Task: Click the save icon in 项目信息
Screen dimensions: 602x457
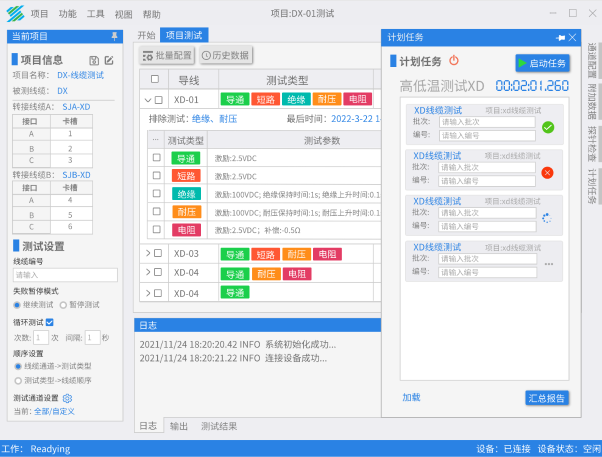Action: pyautogui.click(x=94, y=60)
